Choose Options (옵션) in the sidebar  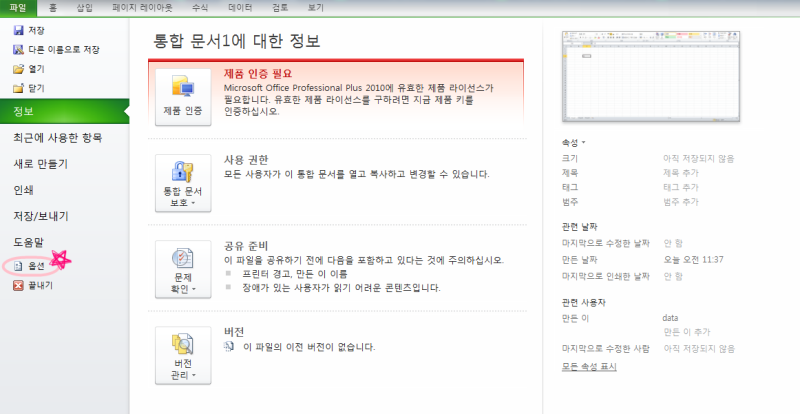coord(36,266)
